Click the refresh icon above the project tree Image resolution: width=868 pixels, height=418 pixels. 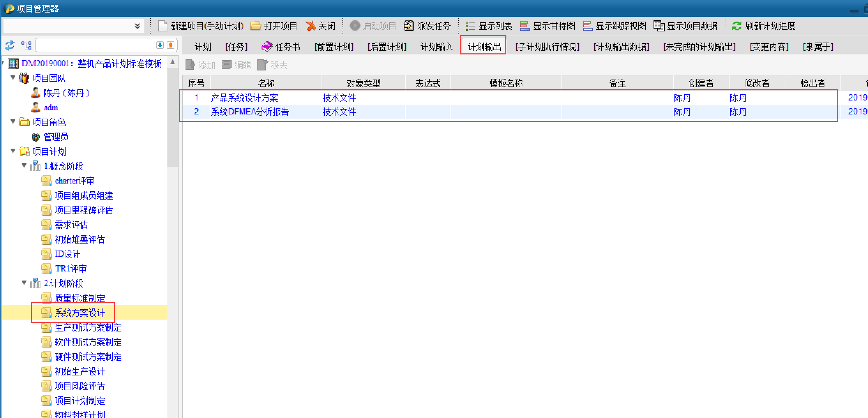coord(10,45)
